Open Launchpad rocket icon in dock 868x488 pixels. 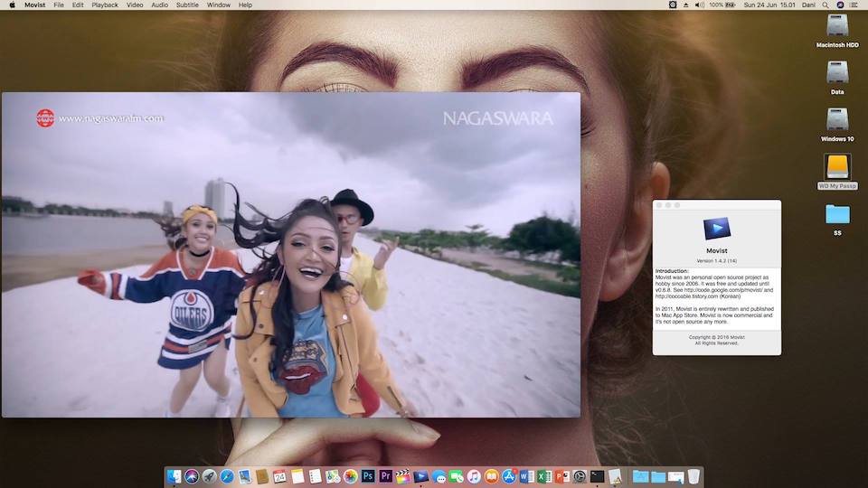coord(209,476)
